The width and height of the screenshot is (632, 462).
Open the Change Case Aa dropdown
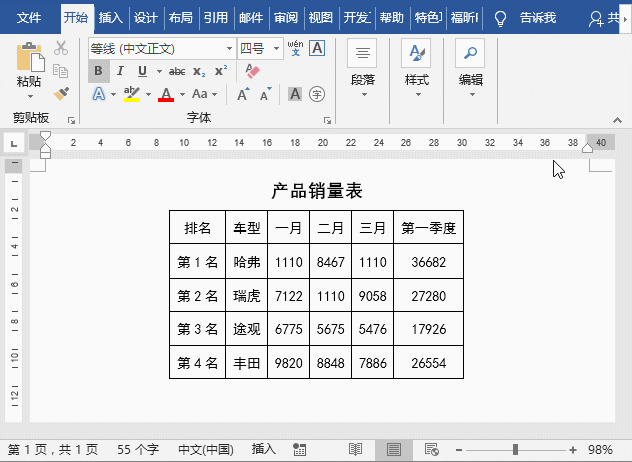tap(204, 94)
